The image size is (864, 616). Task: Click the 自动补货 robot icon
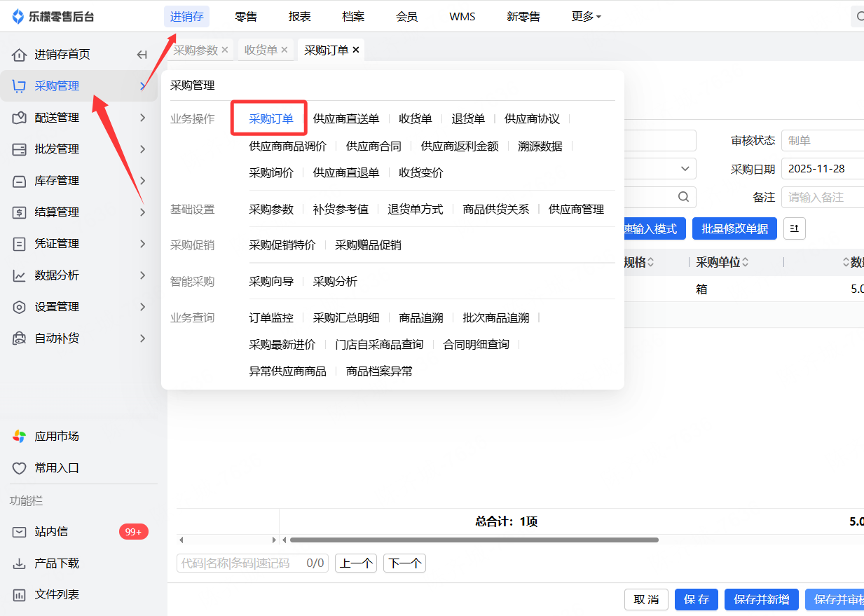click(x=20, y=338)
